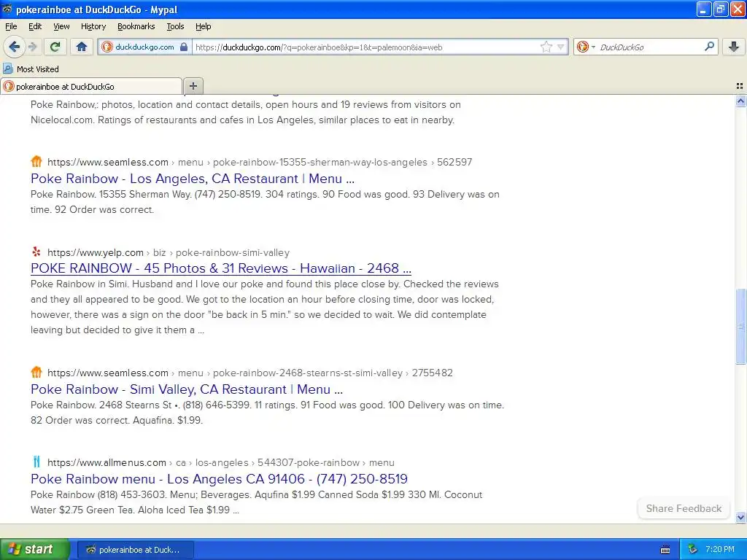Open a new tab with plus button
This screenshot has height=560, width=747.
coord(193,86)
